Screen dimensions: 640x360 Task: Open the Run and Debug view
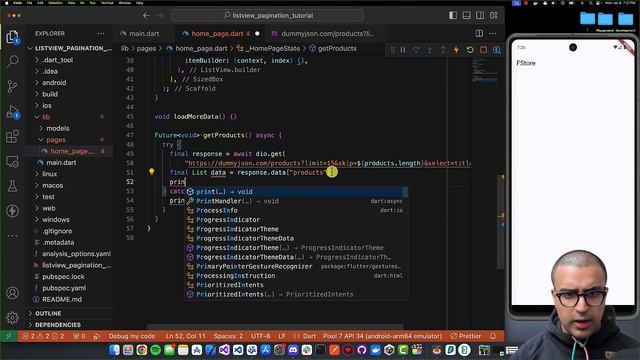13,112
